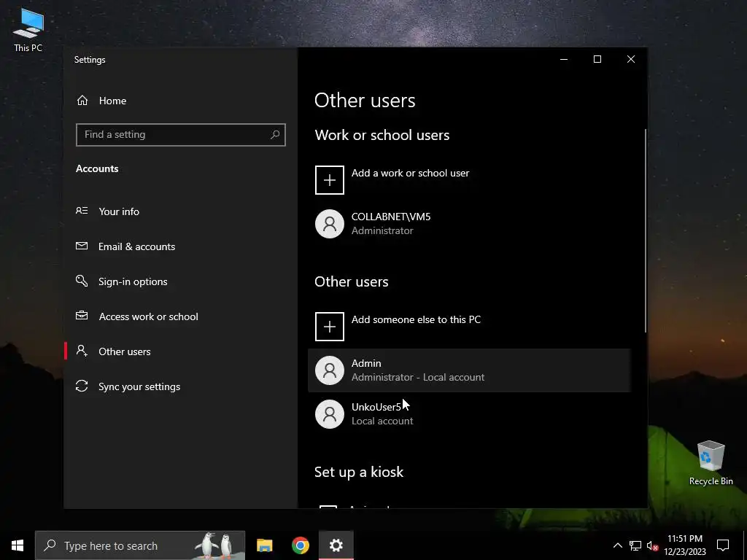The height and width of the screenshot is (560, 747).
Task: Open This PC desktop icon
Action: [x=28, y=31]
